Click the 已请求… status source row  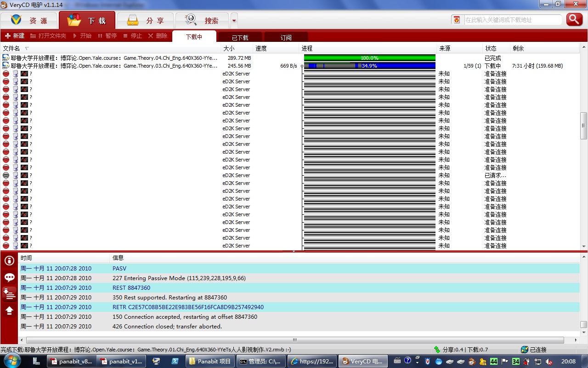(x=290, y=175)
